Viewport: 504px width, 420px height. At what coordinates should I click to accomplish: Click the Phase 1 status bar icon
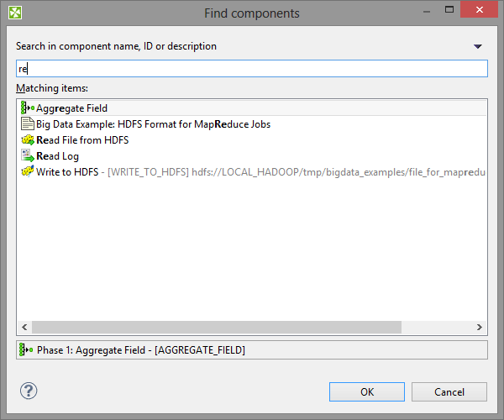tap(27, 349)
